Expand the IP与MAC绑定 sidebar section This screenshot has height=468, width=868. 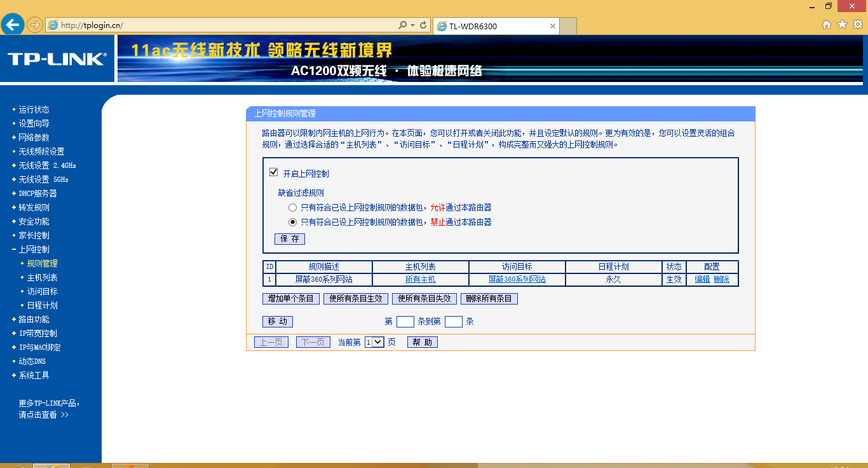[x=39, y=347]
